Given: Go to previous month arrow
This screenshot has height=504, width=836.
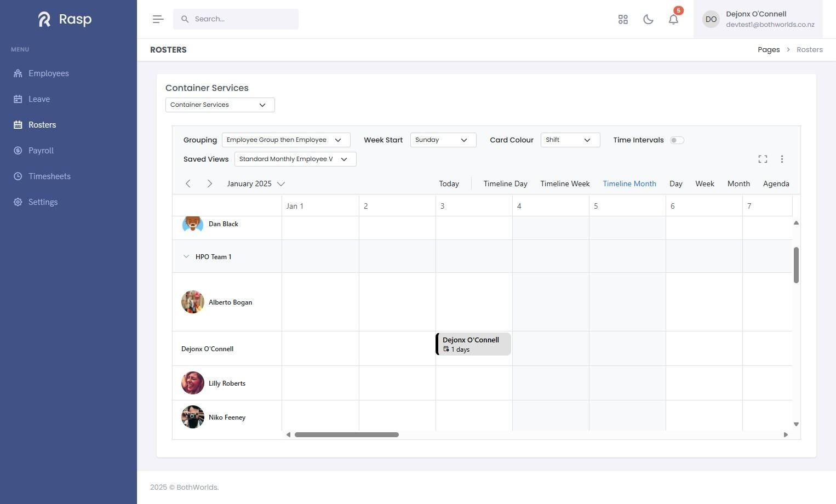Looking at the screenshot, I should point(188,184).
